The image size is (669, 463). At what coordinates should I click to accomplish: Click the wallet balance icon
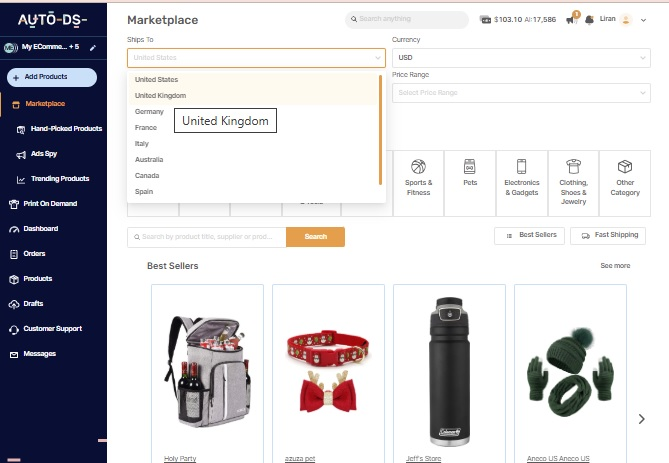[485, 20]
